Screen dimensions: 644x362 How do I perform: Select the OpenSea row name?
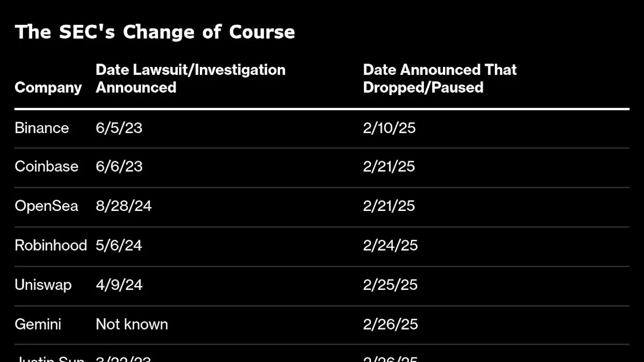tap(47, 206)
